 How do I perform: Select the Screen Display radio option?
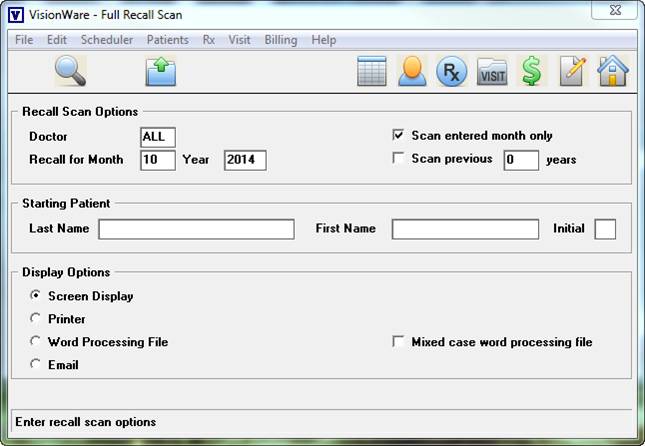[x=35, y=295]
